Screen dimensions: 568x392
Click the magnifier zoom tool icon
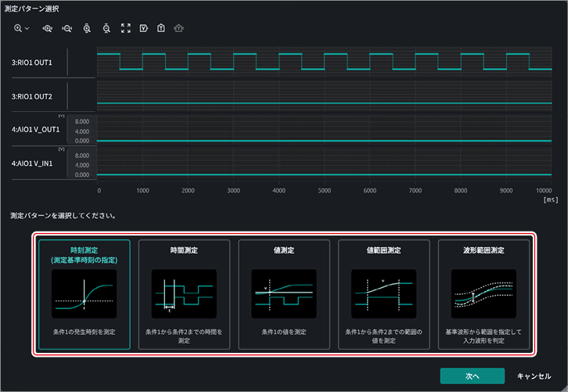coord(18,28)
